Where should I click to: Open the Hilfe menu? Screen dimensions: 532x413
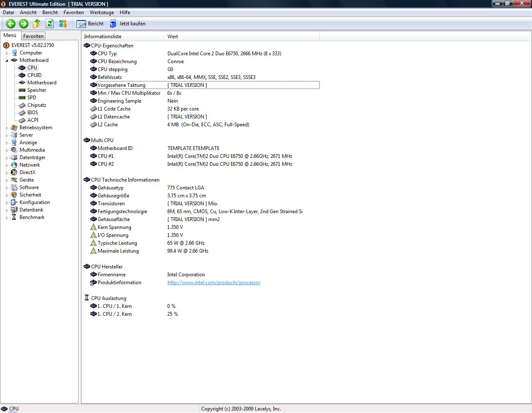tap(125, 12)
